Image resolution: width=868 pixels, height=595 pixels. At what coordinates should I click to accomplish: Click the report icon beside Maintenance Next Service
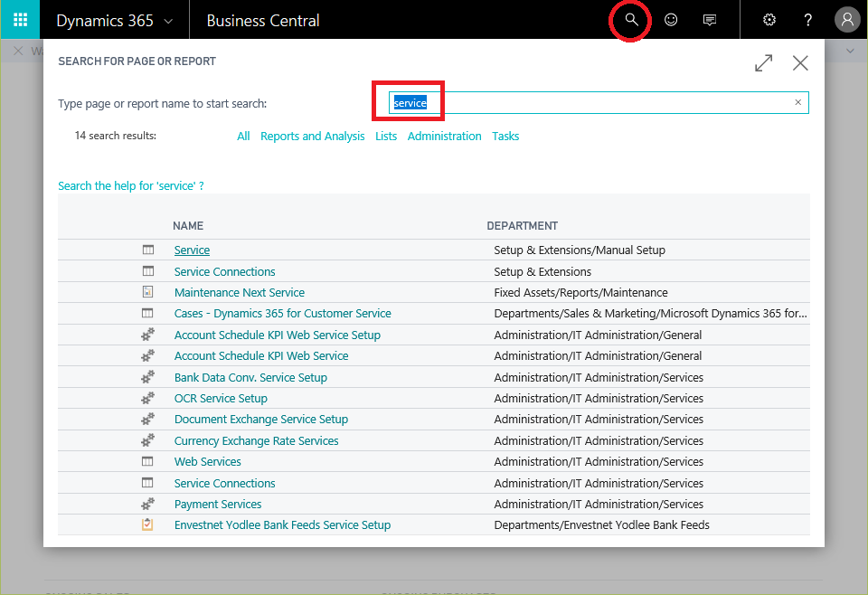[147, 292]
